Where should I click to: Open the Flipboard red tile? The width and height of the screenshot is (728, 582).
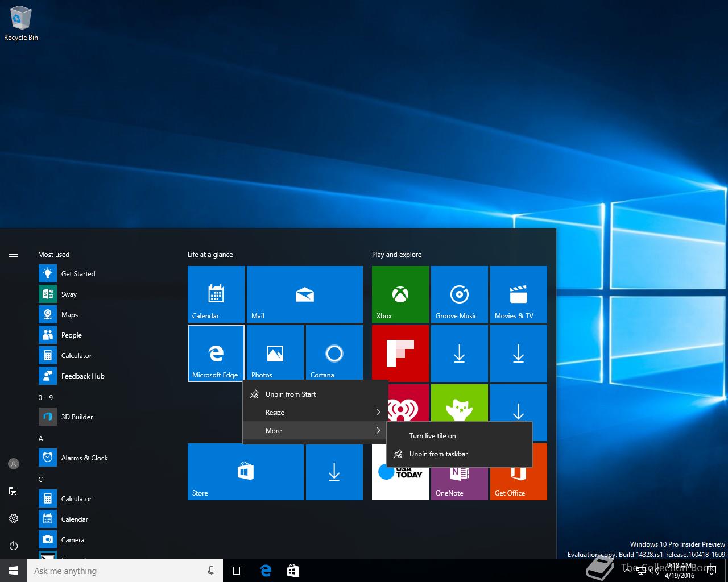[x=400, y=354]
